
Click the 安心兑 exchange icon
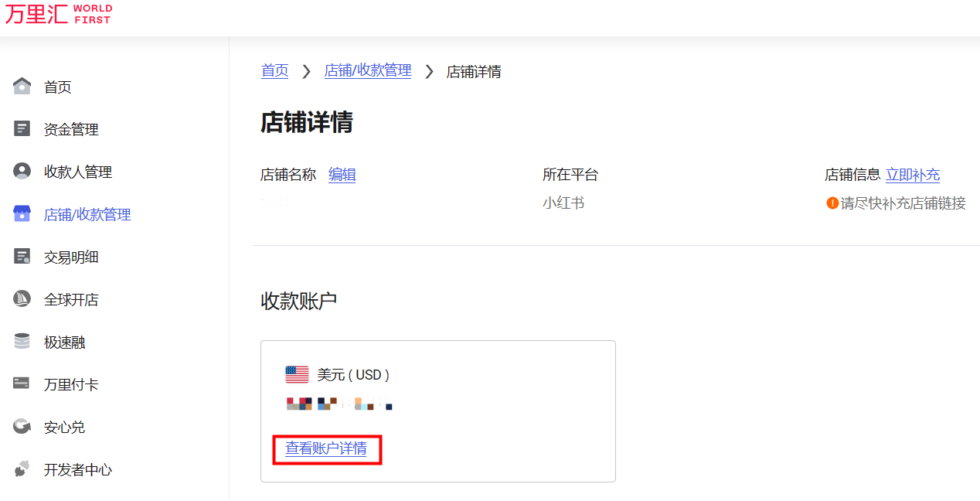22,426
